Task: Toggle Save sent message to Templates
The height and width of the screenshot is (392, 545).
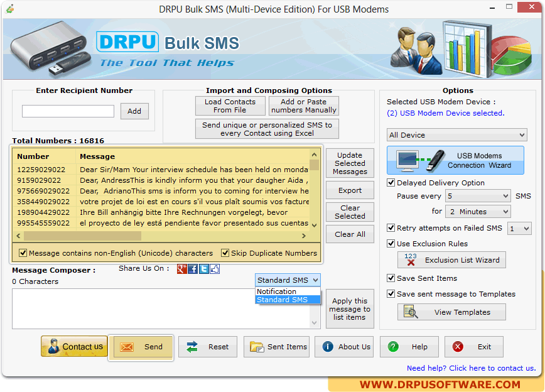Action: click(x=391, y=293)
